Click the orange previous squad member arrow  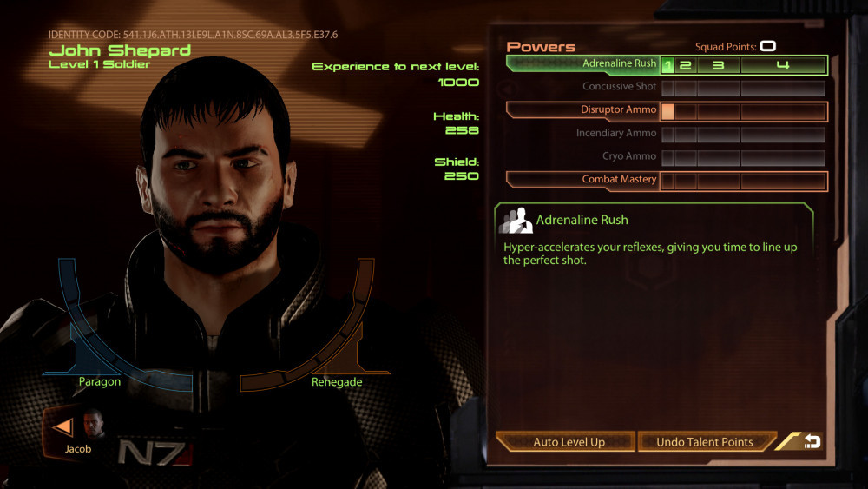(62, 426)
